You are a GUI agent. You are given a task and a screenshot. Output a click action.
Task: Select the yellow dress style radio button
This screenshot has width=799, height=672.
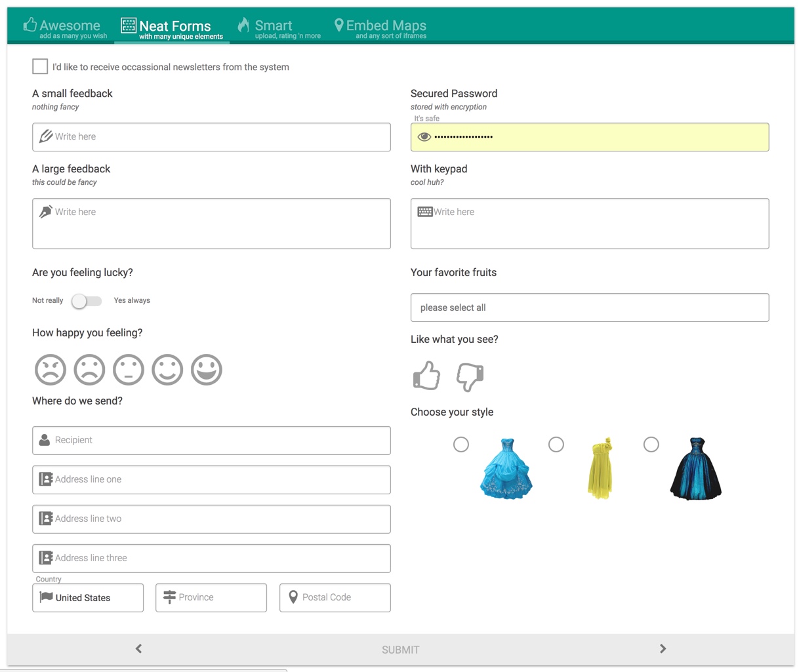tap(556, 445)
